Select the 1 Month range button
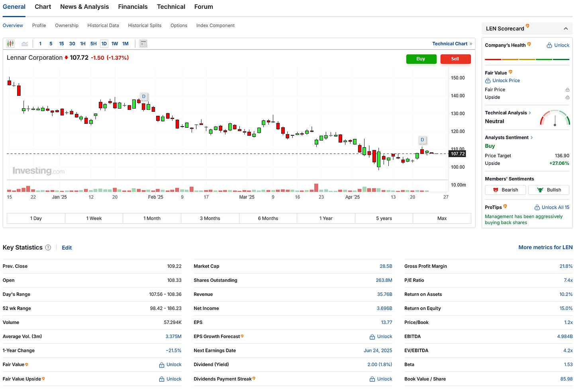This screenshot has width=580, height=392. tap(152, 218)
